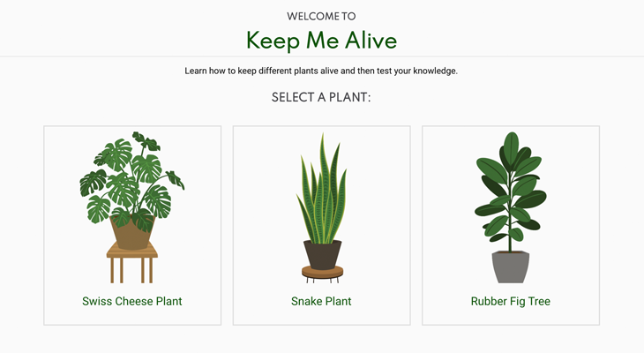The width and height of the screenshot is (644, 353).
Task: Click the round wooden stand under Snake Plant
Action: point(322,273)
